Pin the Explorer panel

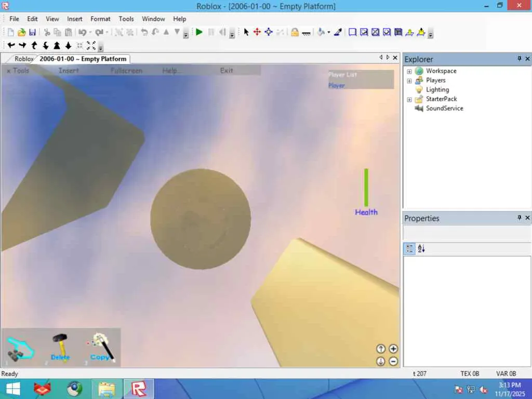pos(519,59)
